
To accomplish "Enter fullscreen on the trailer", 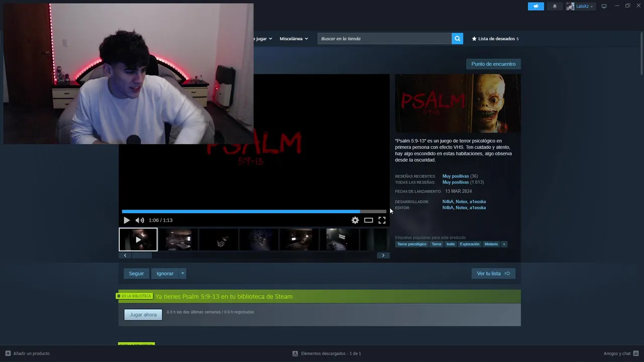I will pos(382,220).
